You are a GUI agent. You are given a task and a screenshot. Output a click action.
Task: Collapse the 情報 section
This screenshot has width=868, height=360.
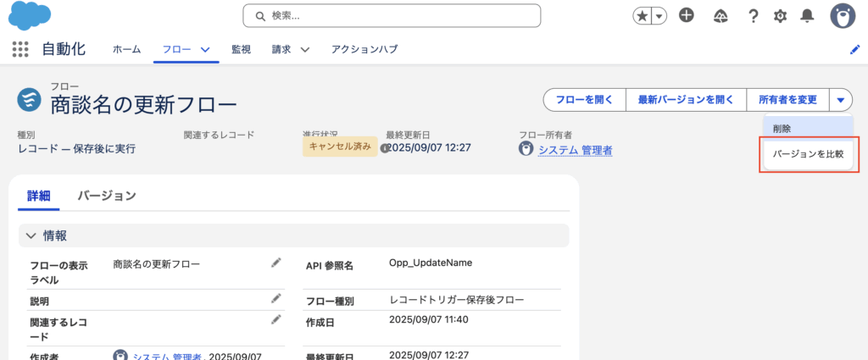point(31,235)
